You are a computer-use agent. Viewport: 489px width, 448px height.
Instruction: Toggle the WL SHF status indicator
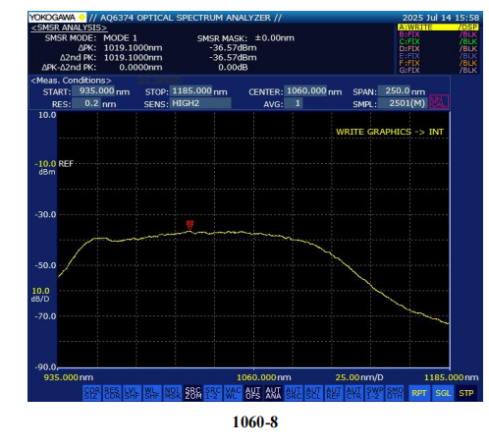click(152, 393)
